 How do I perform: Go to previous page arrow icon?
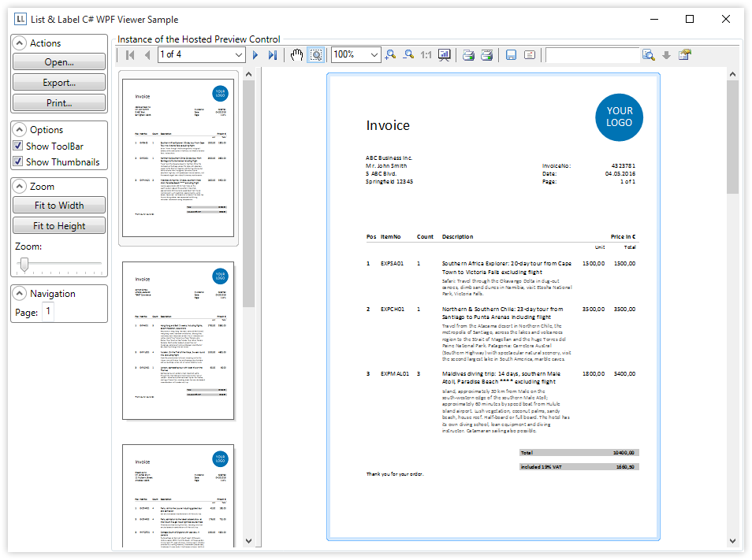147,55
